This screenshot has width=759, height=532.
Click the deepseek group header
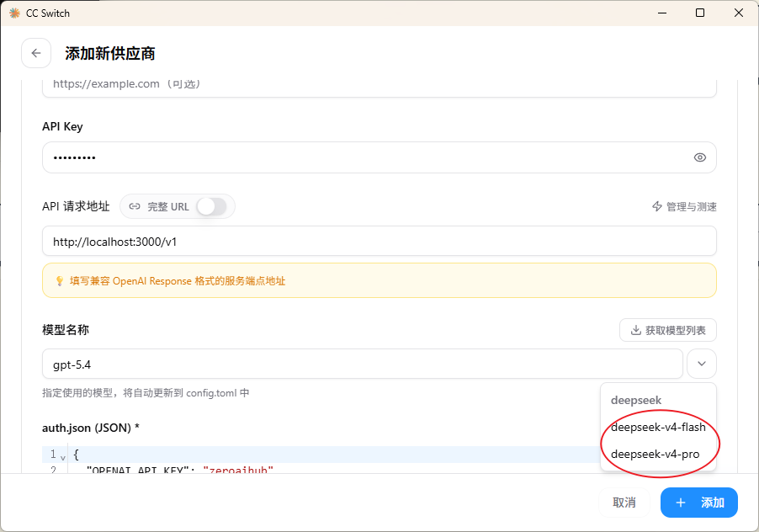click(636, 401)
